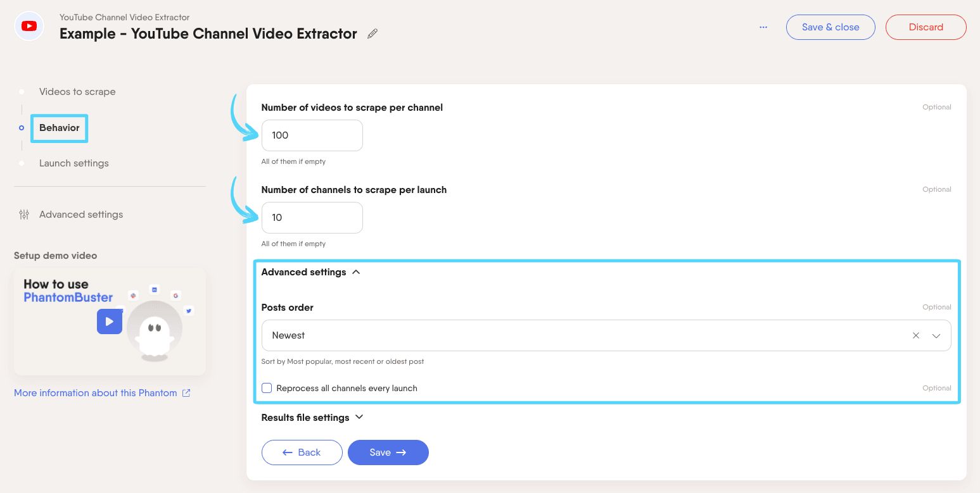
Task: Click the YouTube Channel Video Extractor subtitle text
Action: pyautogui.click(x=125, y=17)
